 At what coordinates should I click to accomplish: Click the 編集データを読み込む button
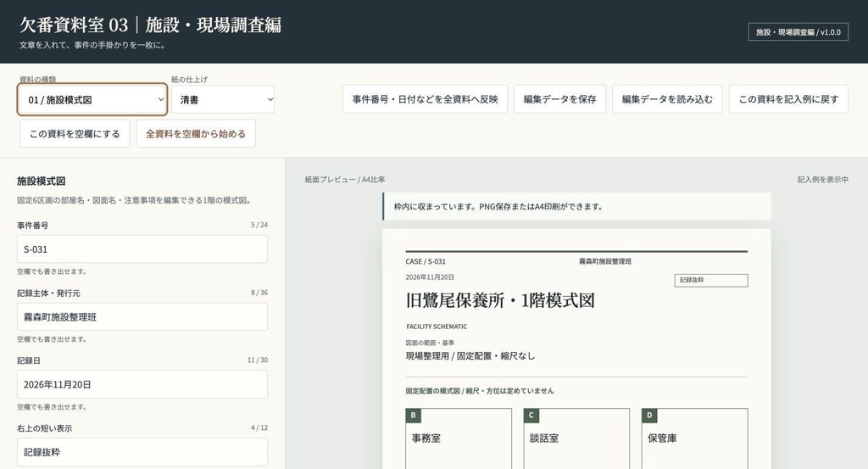667,99
